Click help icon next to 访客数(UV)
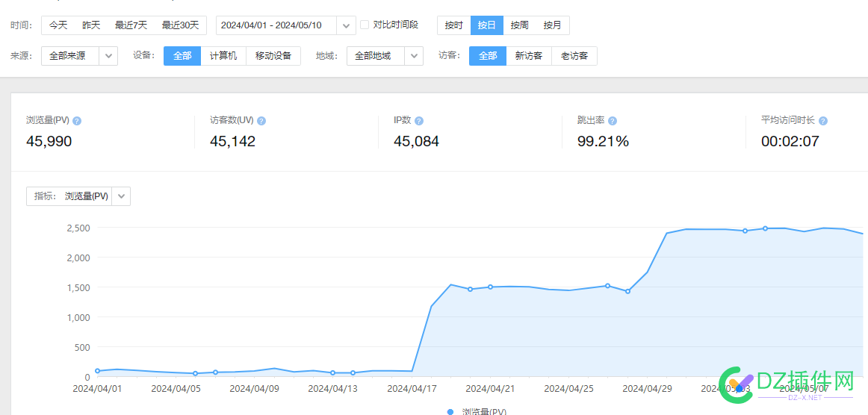The height and width of the screenshot is (415, 868). click(261, 121)
